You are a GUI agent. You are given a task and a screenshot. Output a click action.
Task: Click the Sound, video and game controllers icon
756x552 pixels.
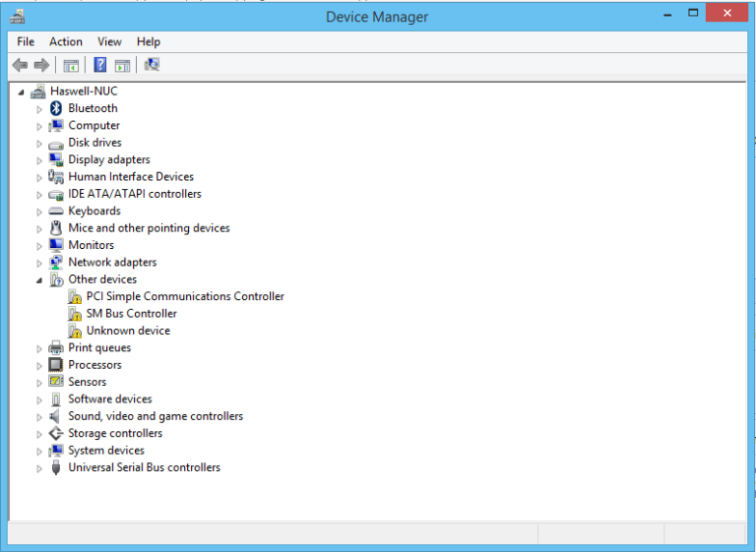56,416
